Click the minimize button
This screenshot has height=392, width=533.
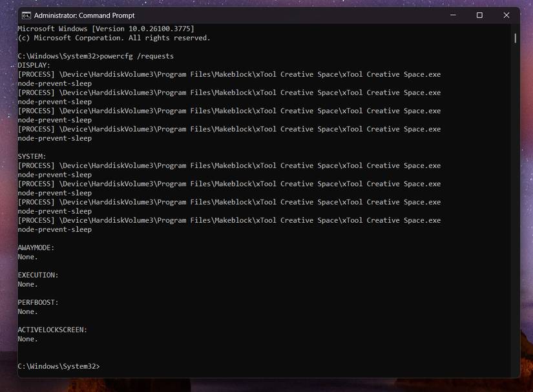coord(453,15)
